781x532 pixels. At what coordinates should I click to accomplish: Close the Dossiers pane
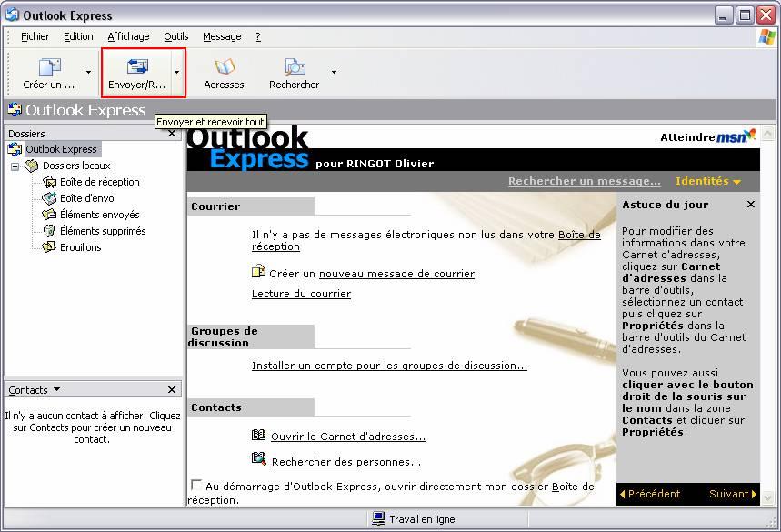[172, 134]
